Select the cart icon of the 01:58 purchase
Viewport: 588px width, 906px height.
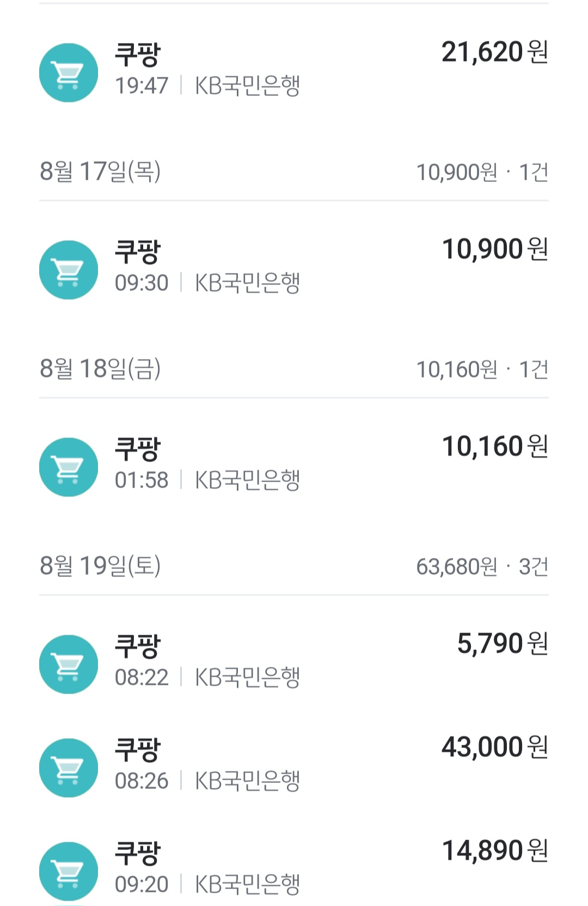[x=69, y=467]
